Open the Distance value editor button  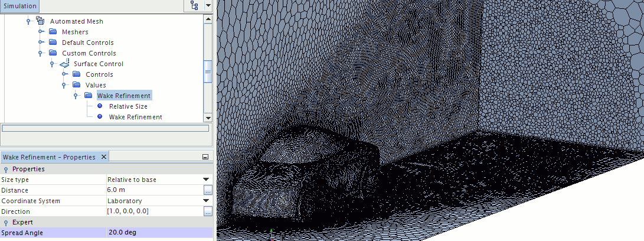[x=208, y=190]
